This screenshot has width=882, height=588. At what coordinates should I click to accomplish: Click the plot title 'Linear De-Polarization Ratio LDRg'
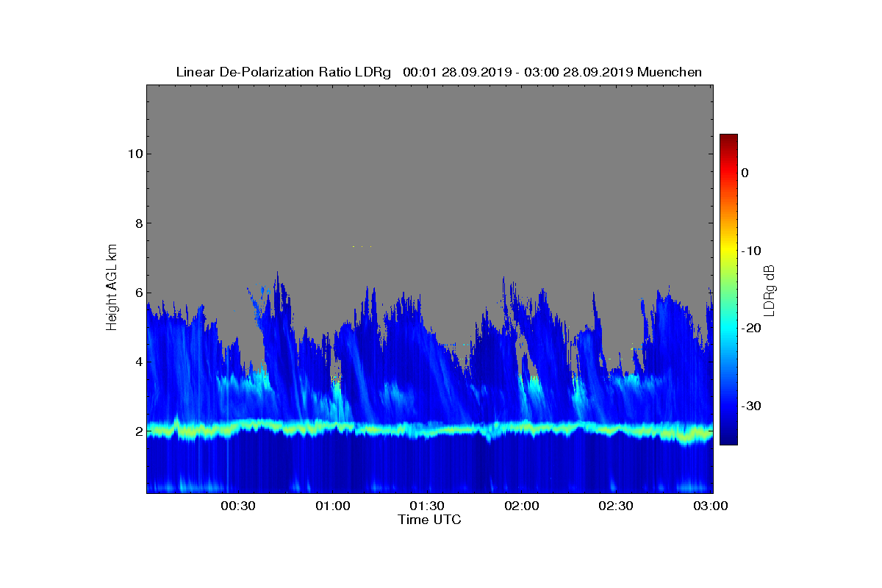(x=284, y=72)
